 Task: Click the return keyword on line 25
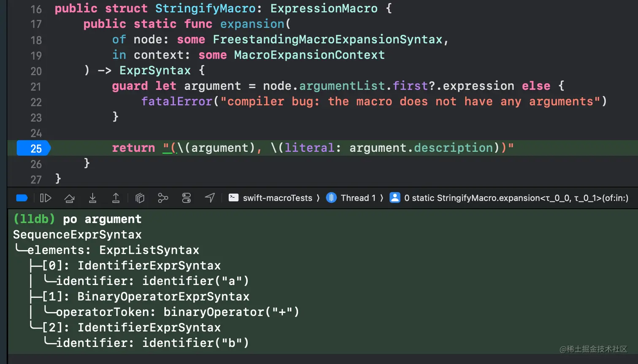click(x=133, y=148)
